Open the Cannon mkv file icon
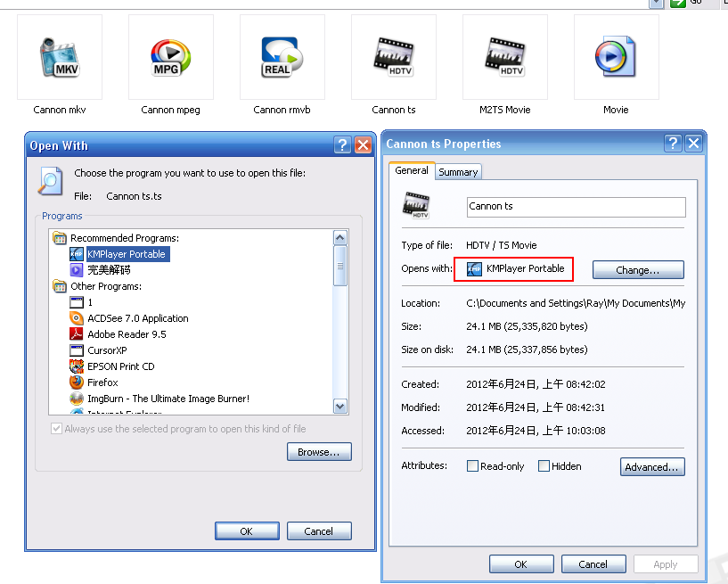The height and width of the screenshot is (584, 728). tap(60, 57)
